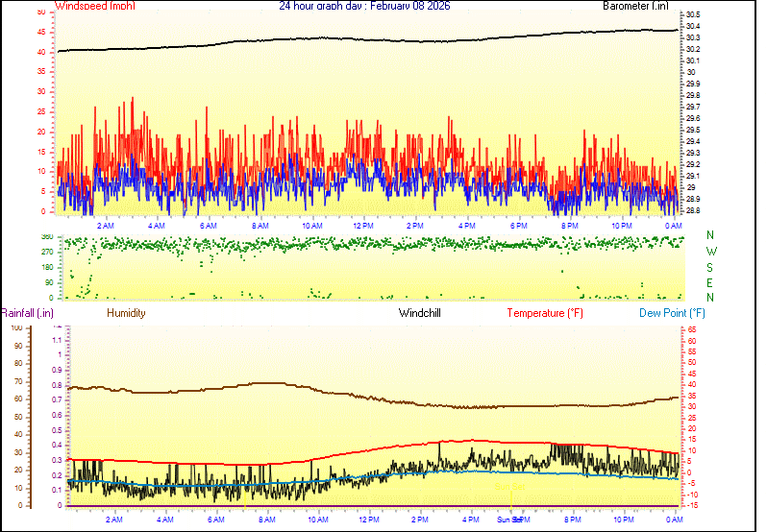Click the 6 AM mark on the windspeed graph
This screenshot has width=767, height=532.
pos(208,225)
